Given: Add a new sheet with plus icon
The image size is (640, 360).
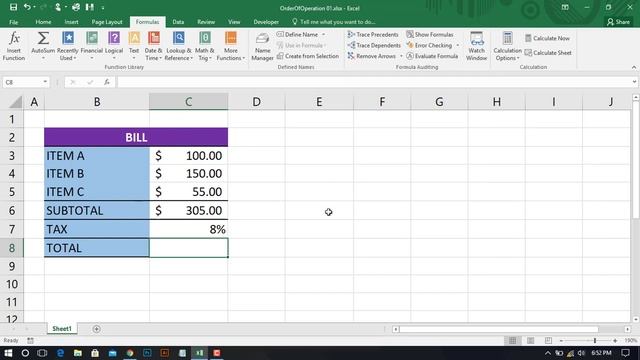Looking at the screenshot, I should [x=96, y=329].
